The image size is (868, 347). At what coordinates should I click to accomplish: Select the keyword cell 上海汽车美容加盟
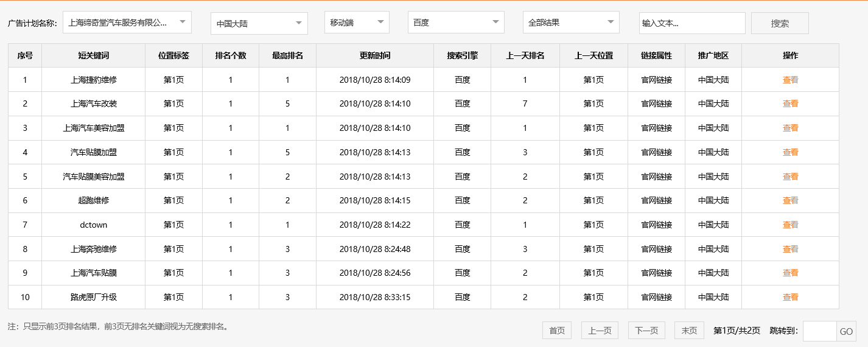tap(93, 128)
